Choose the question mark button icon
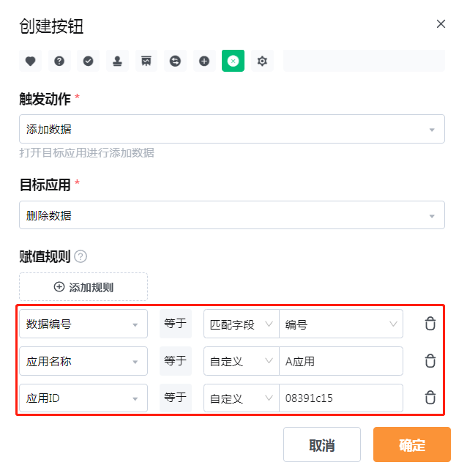This screenshot has height=476, width=467. click(59, 61)
